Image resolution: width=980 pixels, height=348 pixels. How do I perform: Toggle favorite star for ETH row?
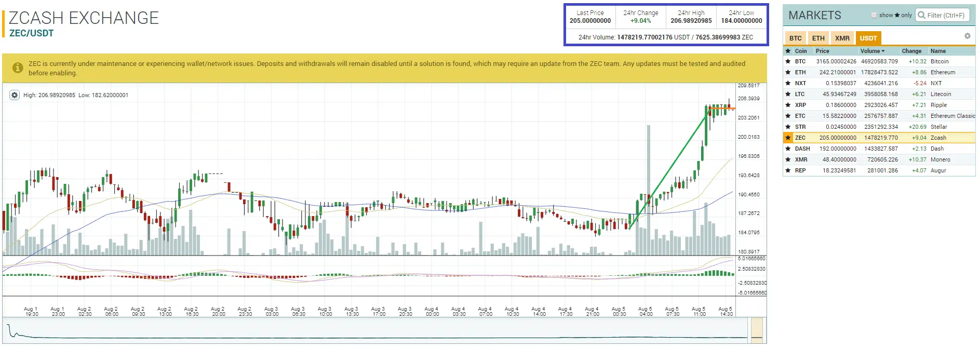click(x=788, y=72)
